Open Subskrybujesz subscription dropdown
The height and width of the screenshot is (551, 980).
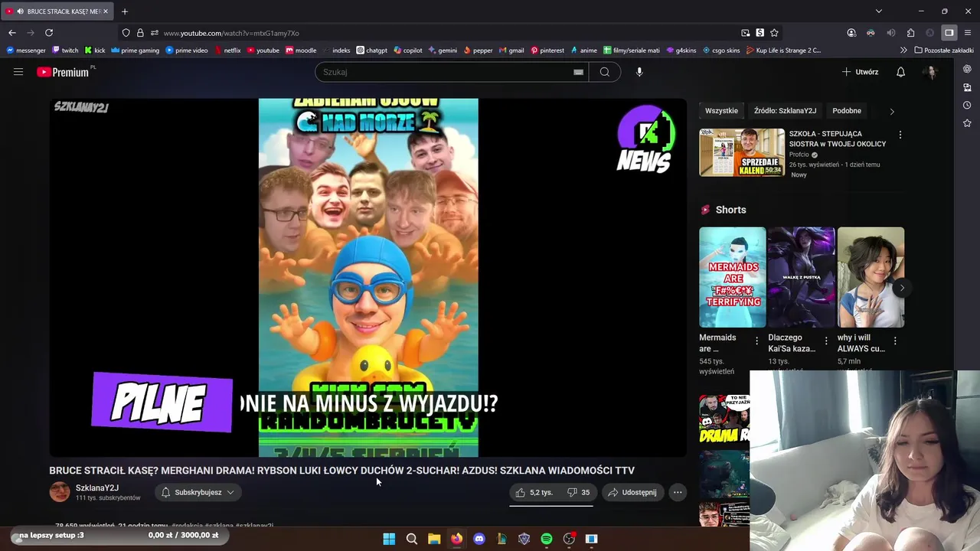(198, 492)
